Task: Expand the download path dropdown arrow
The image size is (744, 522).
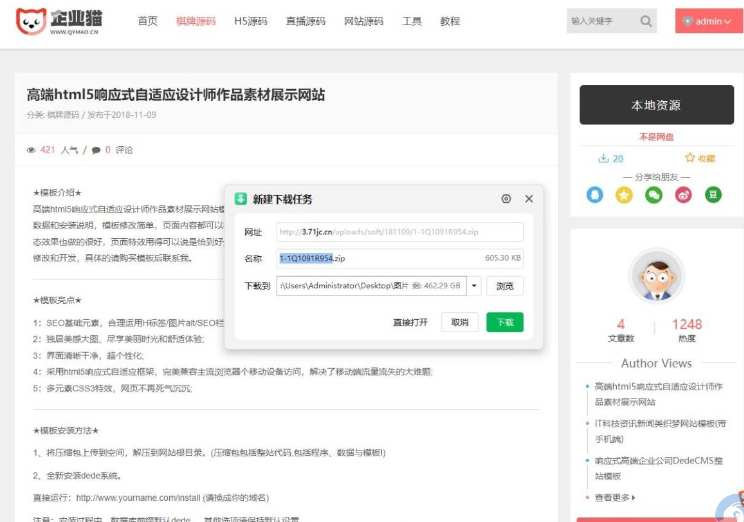Action: pos(475,286)
